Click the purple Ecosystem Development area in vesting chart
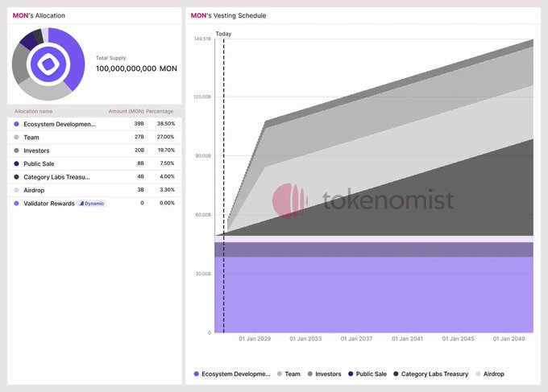 [374, 295]
